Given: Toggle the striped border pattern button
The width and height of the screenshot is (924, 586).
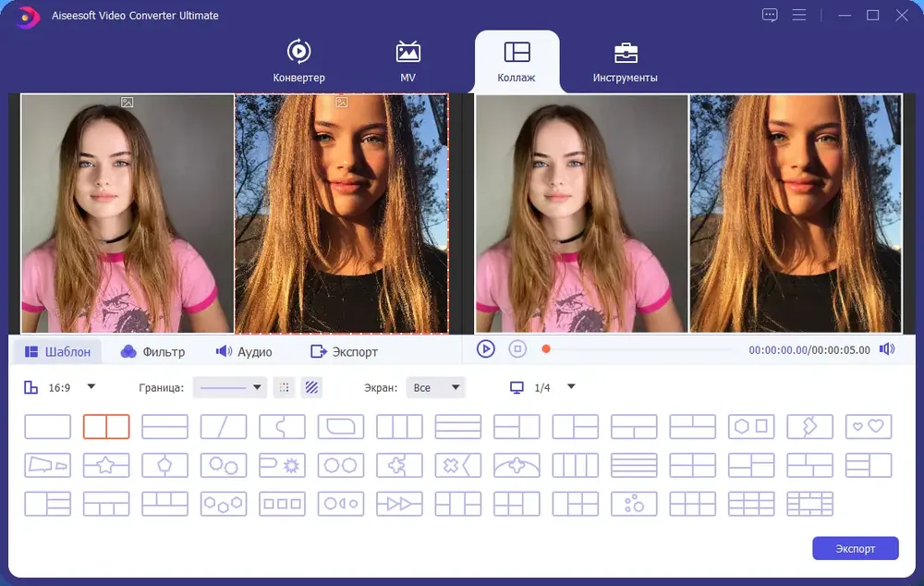Looking at the screenshot, I should pyautogui.click(x=311, y=387).
